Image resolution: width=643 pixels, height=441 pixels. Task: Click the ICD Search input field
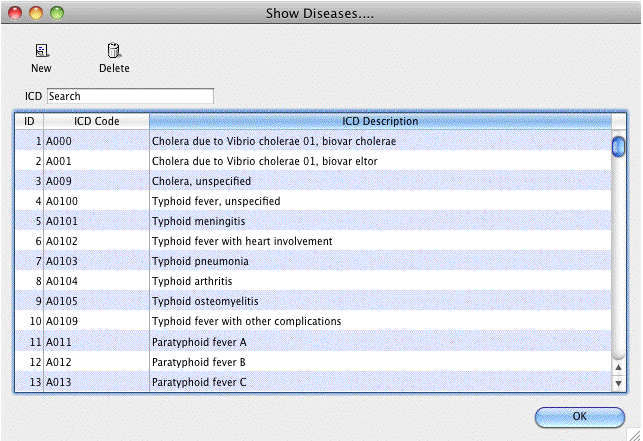tap(130, 96)
